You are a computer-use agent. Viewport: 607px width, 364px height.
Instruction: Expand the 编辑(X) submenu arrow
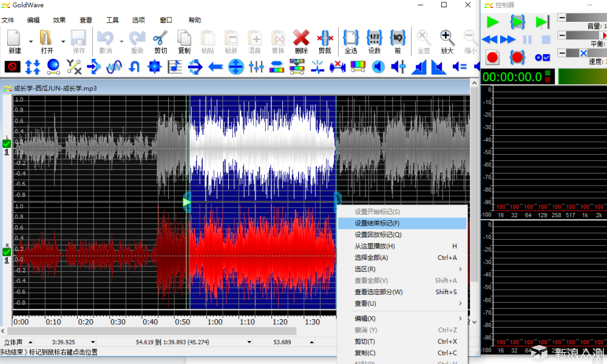click(x=460, y=318)
